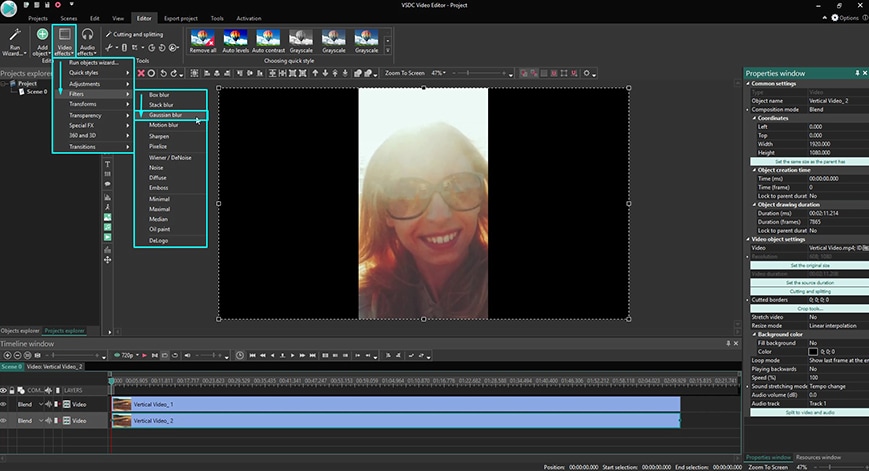Toggle eye icon in layers header
The height and width of the screenshot is (471, 869).
click(x=3, y=390)
